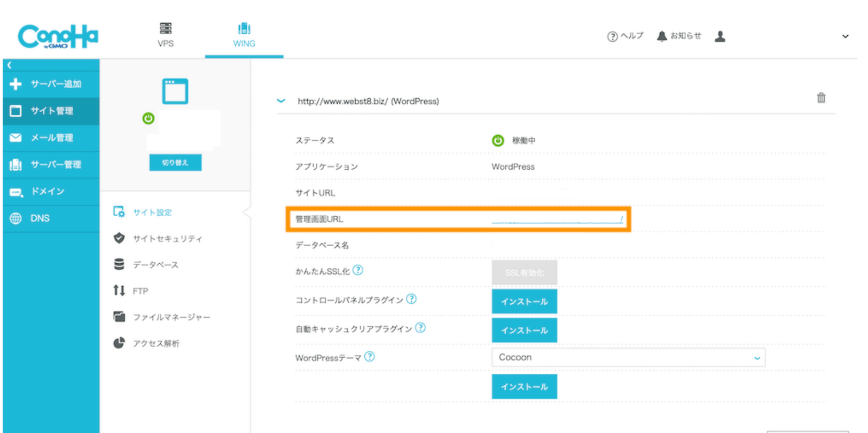Click the 切り替え server switch button
This screenshot has height=433, width=868.
(x=175, y=163)
